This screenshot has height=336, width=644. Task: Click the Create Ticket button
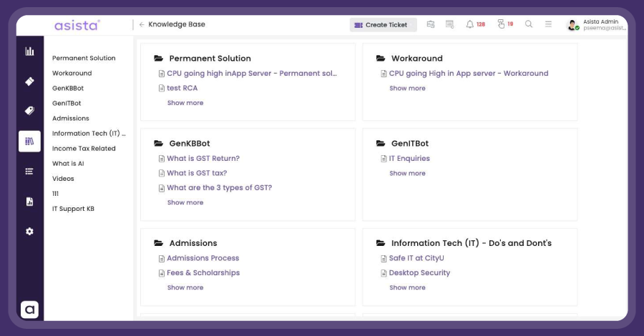[384, 24]
